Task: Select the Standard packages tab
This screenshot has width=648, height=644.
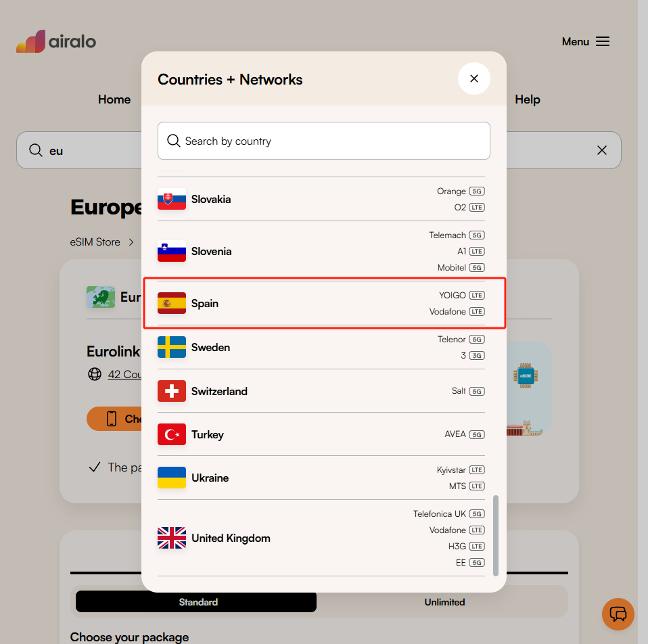Action: (198, 602)
